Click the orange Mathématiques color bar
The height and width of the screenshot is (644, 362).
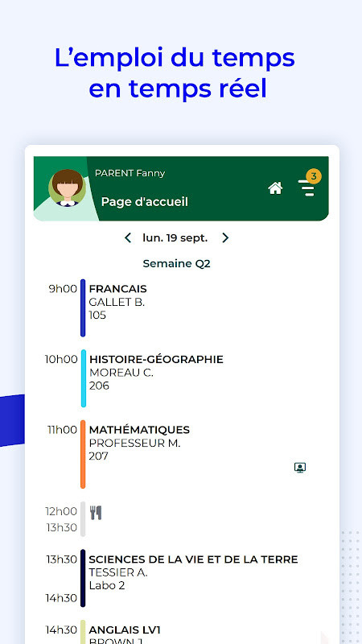pos(83,454)
